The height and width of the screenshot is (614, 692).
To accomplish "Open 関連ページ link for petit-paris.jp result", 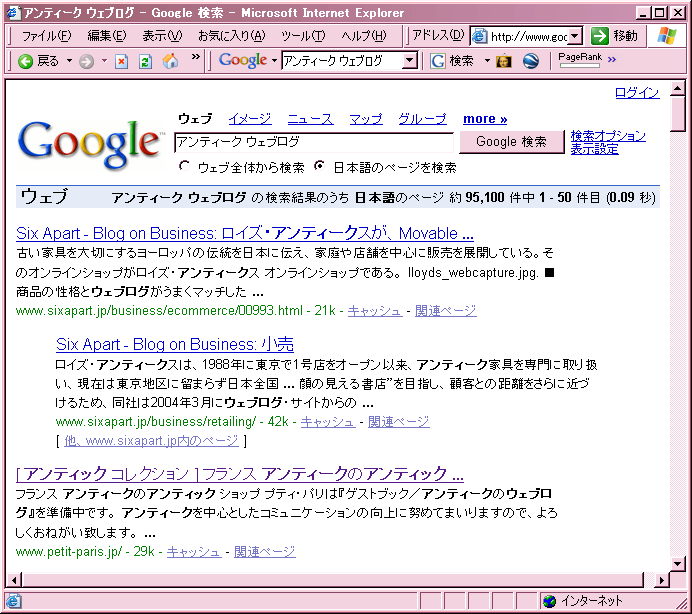I will (265, 552).
